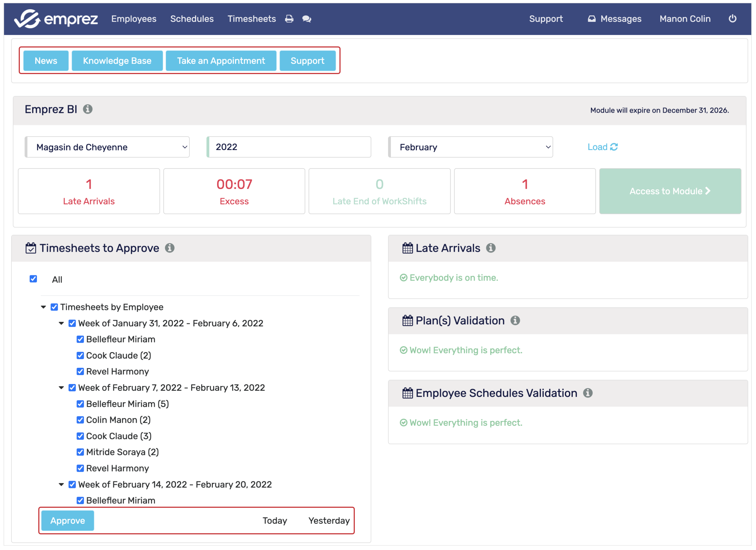Open the Magasin de Cheyenne store dropdown
756x550 pixels.
click(107, 147)
